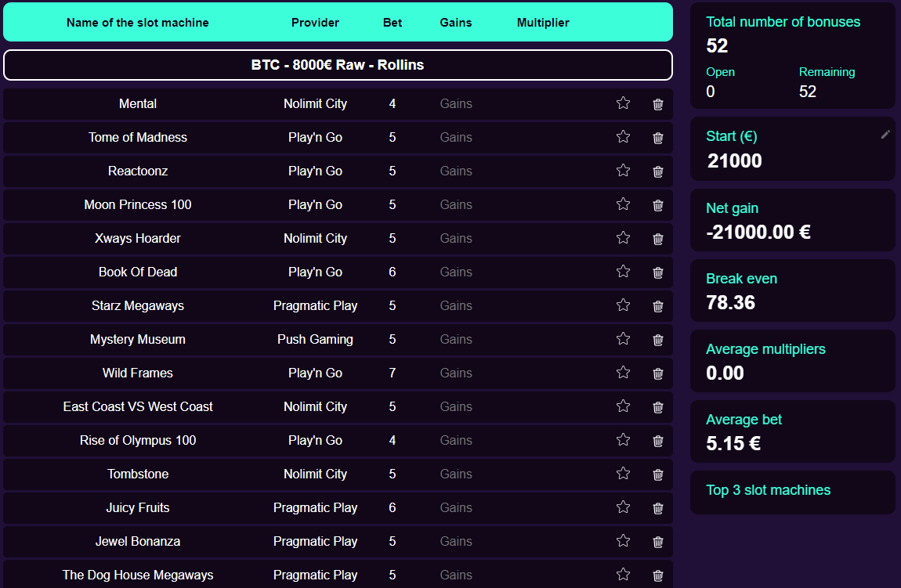Image resolution: width=901 pixels, height=588 pixels.
Task: Click the BTC - 8000€ Raw - Rollins title
Action: tap(338, 65)
